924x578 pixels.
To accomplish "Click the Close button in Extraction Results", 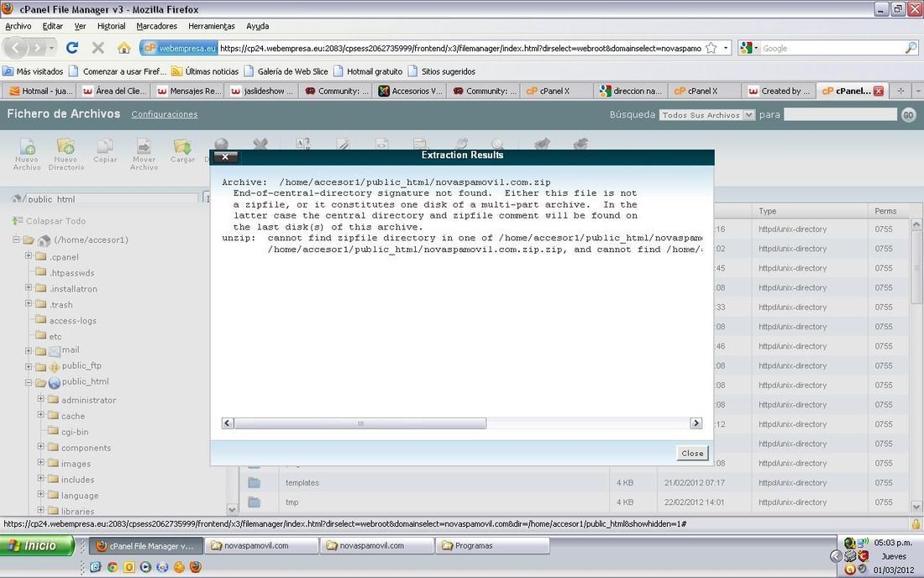I will point(692,453).
